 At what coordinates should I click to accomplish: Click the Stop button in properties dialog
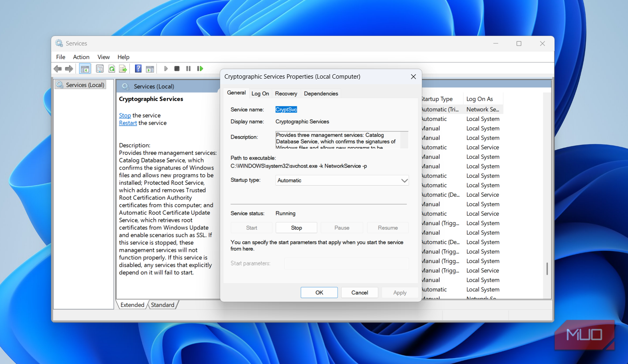click(296, 228)
